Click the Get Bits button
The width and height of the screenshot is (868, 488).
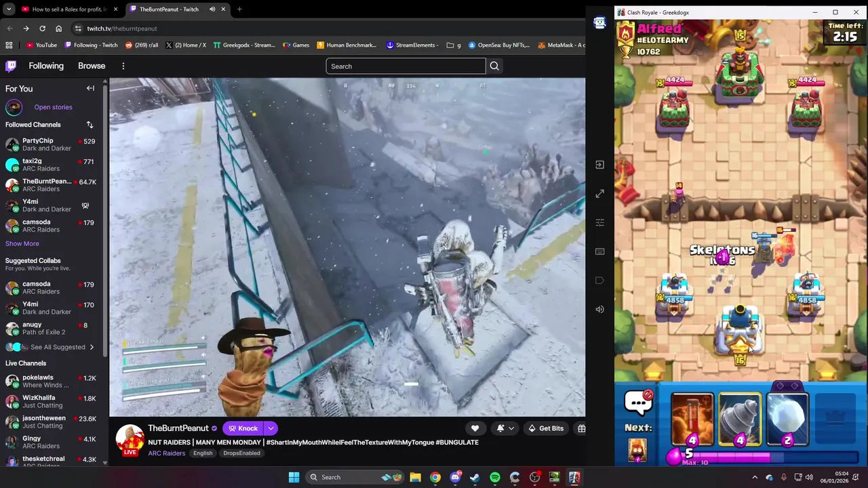(546, 428)
